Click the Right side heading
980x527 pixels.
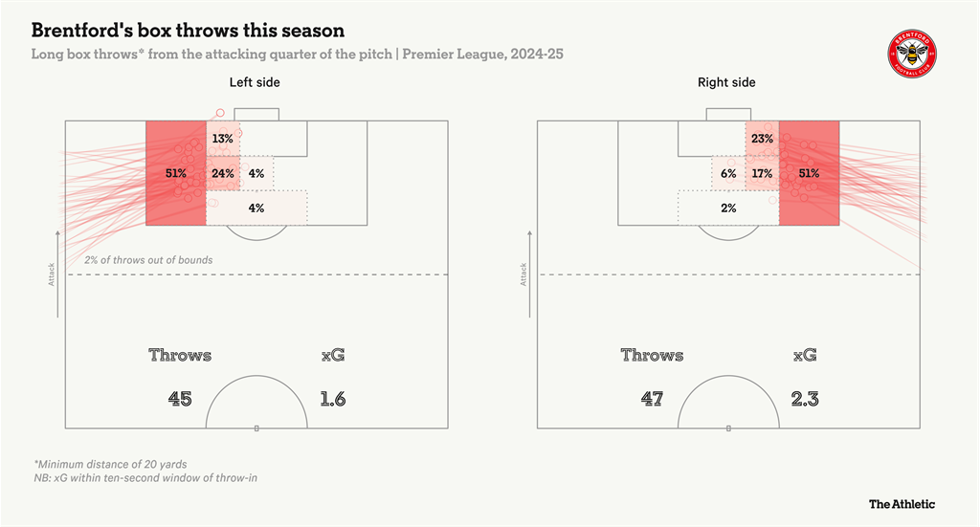point(726,82)
